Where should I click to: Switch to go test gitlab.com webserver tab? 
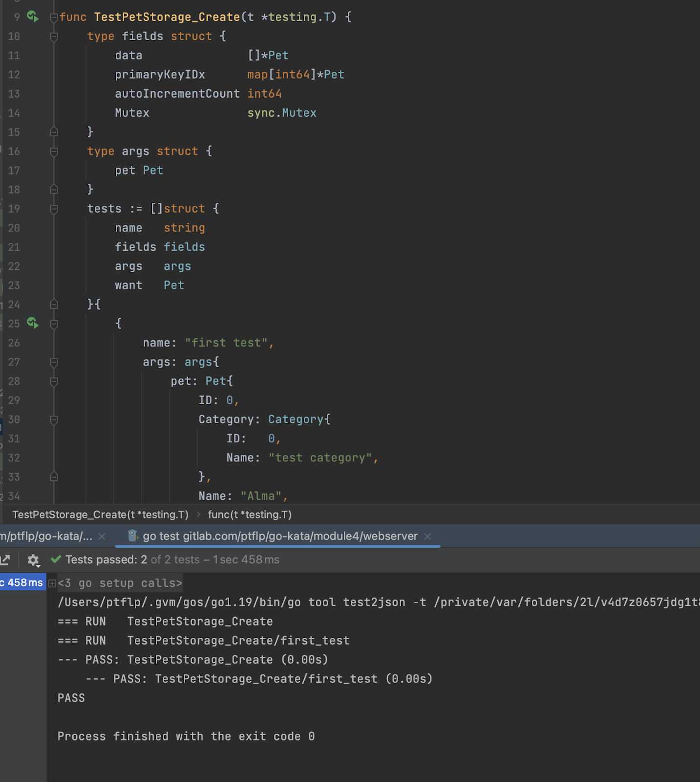(x=279, y=536)
